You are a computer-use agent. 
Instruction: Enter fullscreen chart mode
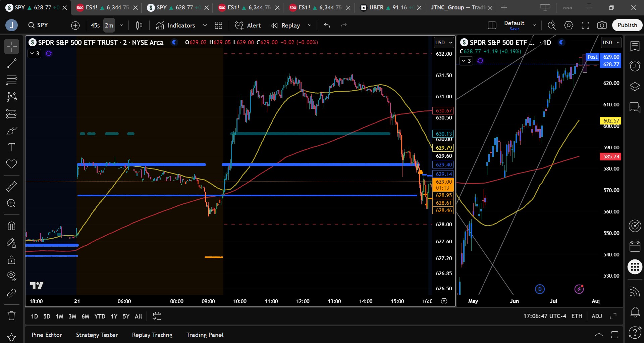pos(585,25)
